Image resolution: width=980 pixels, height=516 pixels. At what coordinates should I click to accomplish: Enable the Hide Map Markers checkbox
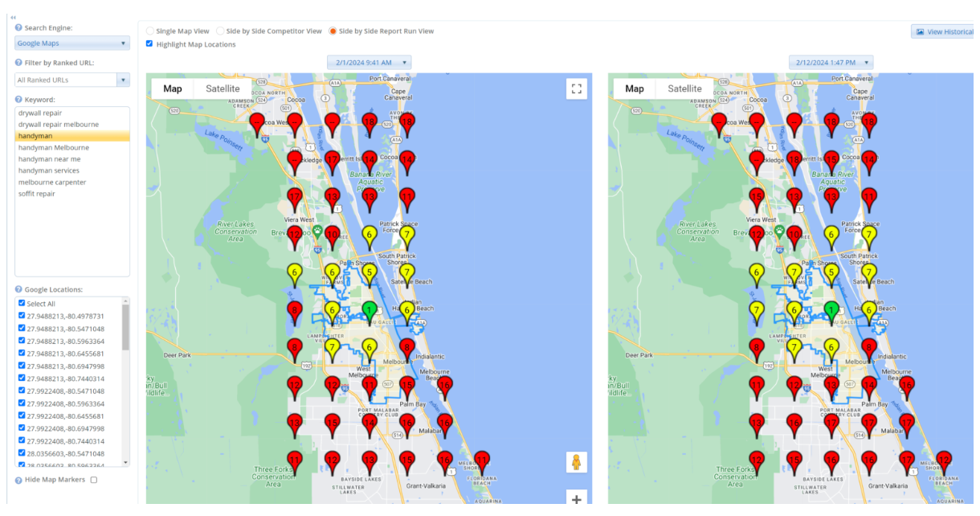point(94,480)
